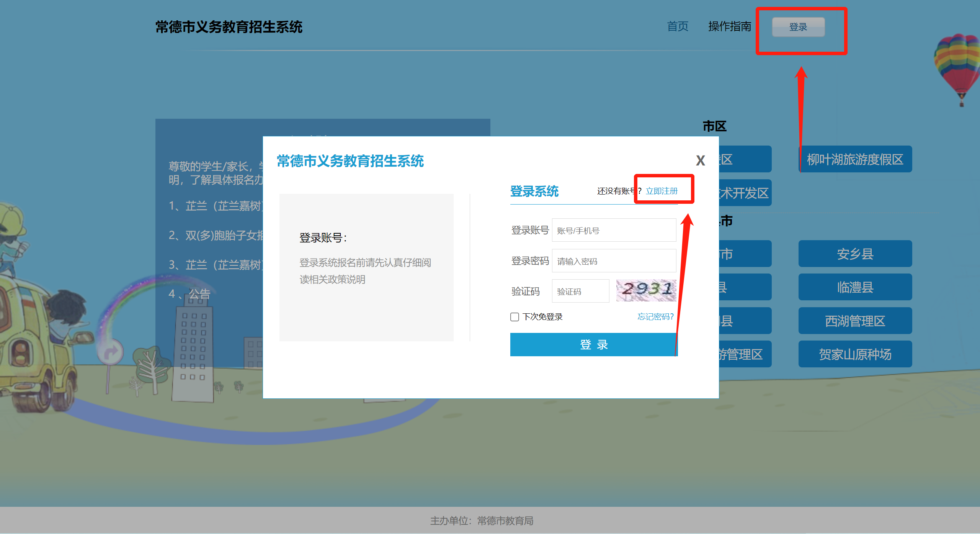Image resolution: width=980 pixels, height=534 pixels.
Task: Select 西湖管理区 district button
Action: tap(855, 321)
